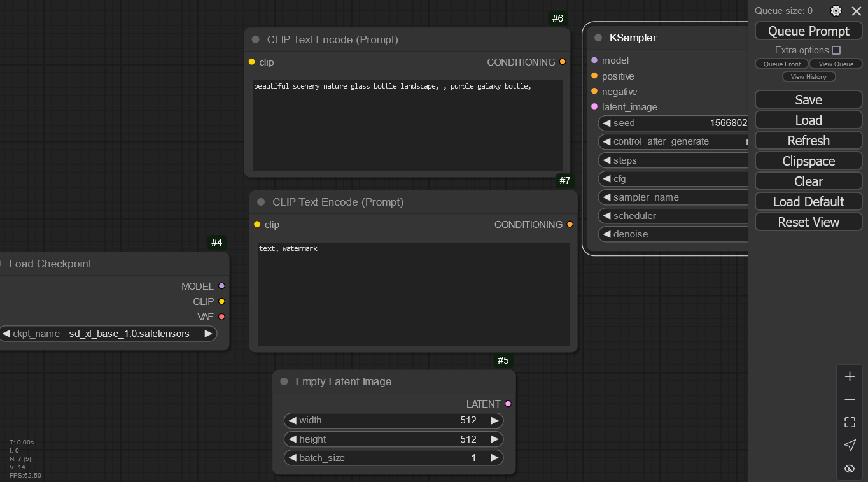
Task: Decrease batch_size with left arrow
Action: coord(292,458)
